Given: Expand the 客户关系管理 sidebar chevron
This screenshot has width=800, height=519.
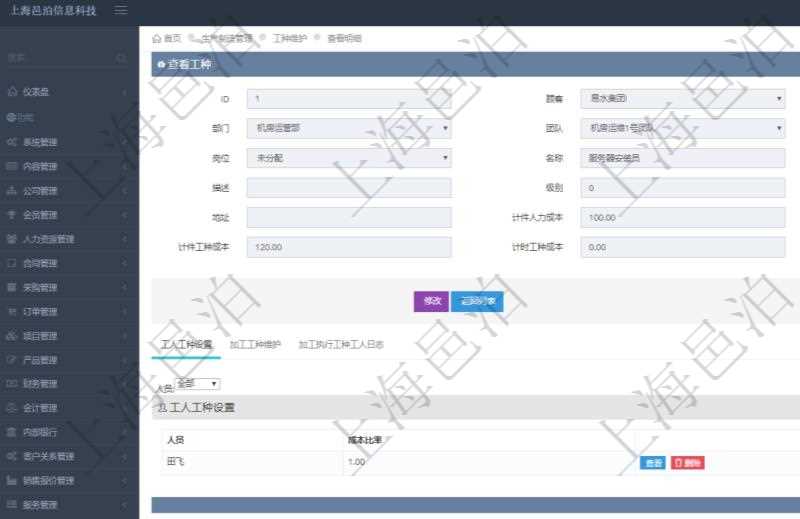Looking at the screenshot, I should [125, 456].
